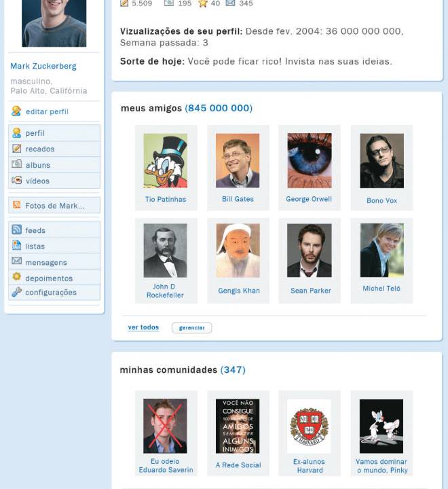Click the depoimentos flower icon
This screenshot has width=448, height=489.
[x=16, y=276]
